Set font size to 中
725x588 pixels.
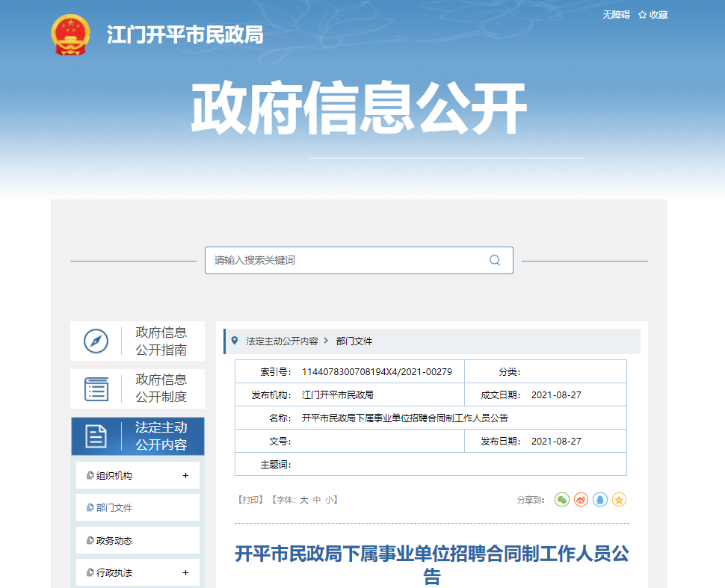(317, 500)
